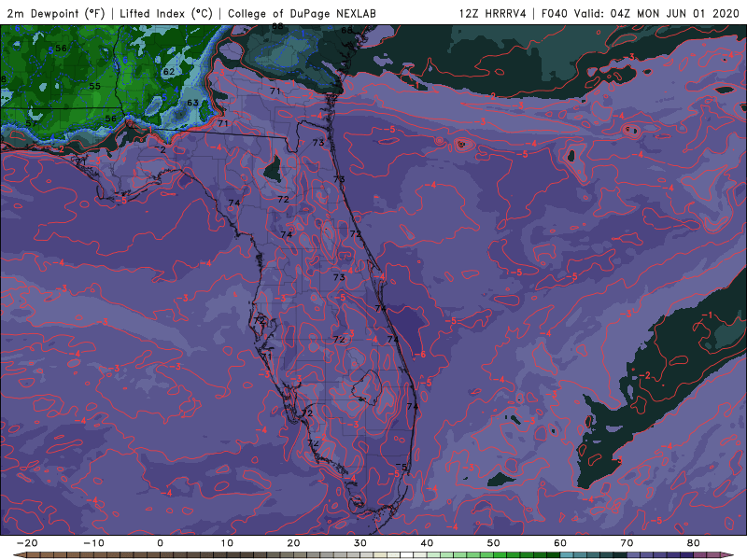Image resolution: width=747 pixels, height=560 pixels.
Task: Click the '80' color scale label
Action: [x=694, y=543]
